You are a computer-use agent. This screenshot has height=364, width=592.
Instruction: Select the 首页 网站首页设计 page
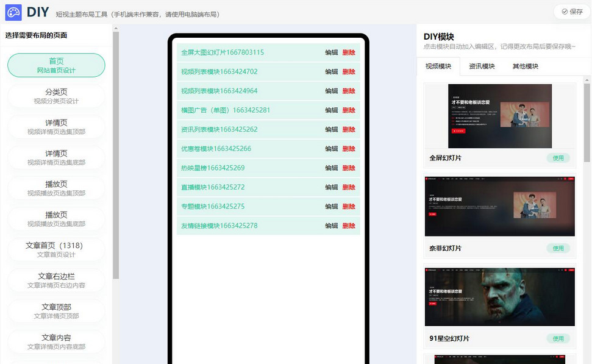pos(56,65)
